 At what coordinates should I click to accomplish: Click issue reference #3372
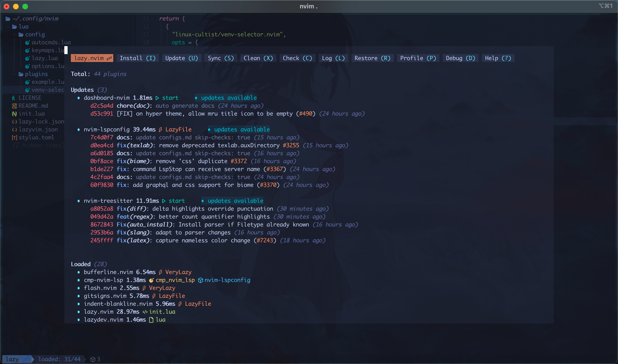pyautogui.click(x=239, y=161)
